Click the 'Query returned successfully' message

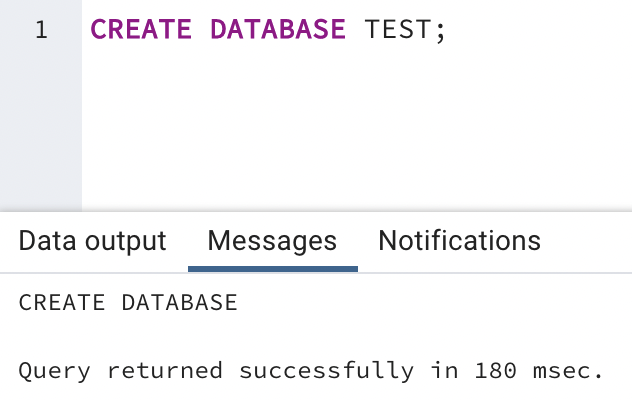311,371
